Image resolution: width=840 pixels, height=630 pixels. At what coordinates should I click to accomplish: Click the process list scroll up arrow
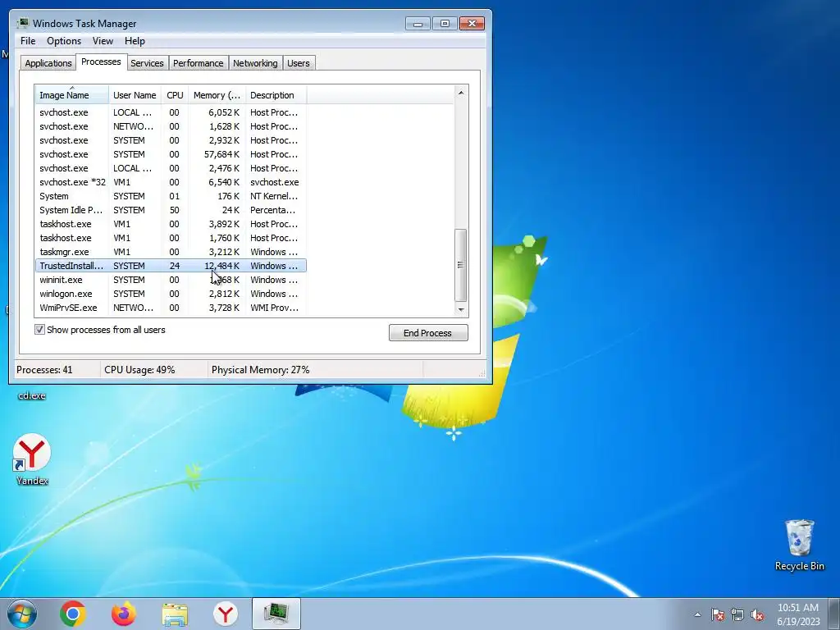461,93
